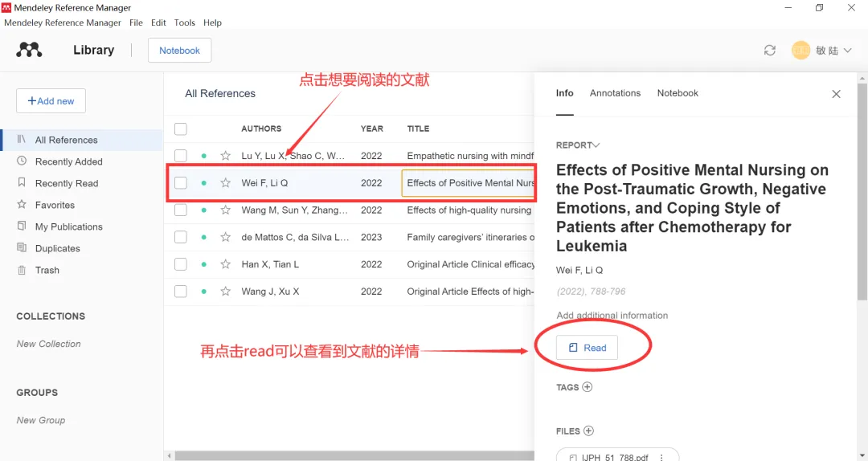Click unread dot for Wei F row
The height and width of the screenshot is (461, 868).
point(203,183)
